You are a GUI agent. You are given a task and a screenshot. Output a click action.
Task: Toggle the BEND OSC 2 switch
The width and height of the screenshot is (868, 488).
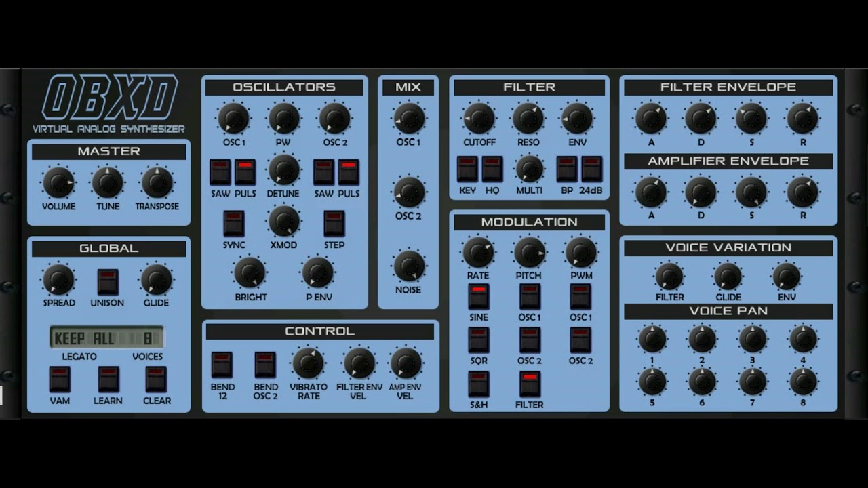click(265, 365)
